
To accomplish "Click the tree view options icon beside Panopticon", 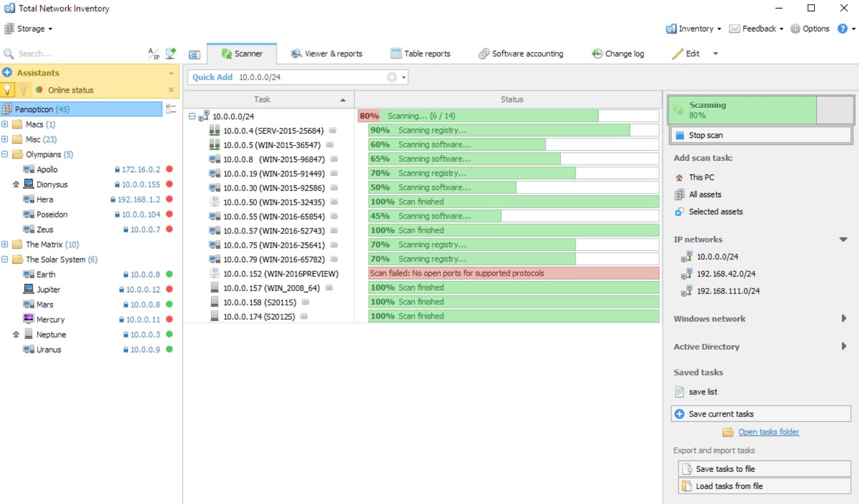I will coord(171,109).
